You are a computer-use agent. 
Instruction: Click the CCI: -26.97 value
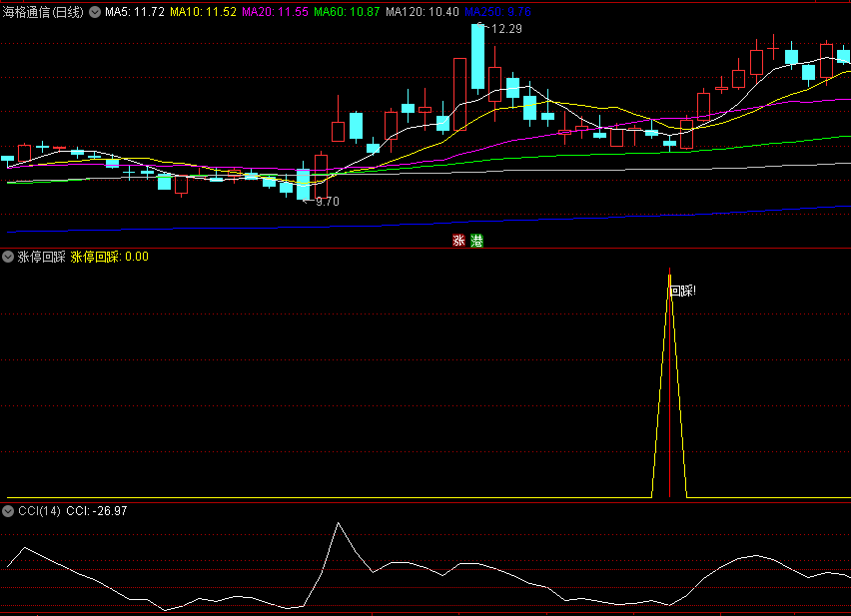coord(97,511)
